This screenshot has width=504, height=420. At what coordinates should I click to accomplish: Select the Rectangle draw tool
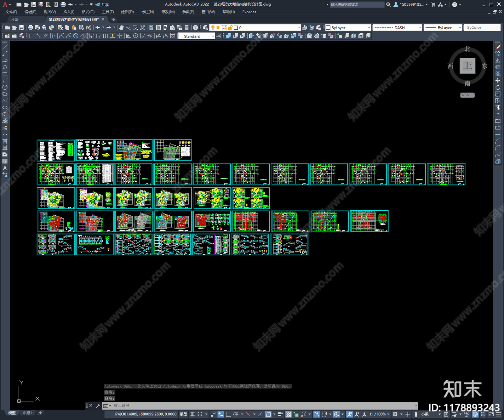pos(5,74)
